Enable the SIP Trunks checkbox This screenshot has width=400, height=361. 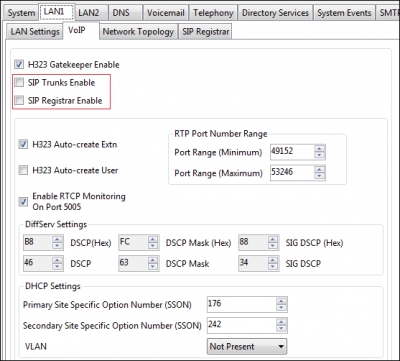coord(19,82)
